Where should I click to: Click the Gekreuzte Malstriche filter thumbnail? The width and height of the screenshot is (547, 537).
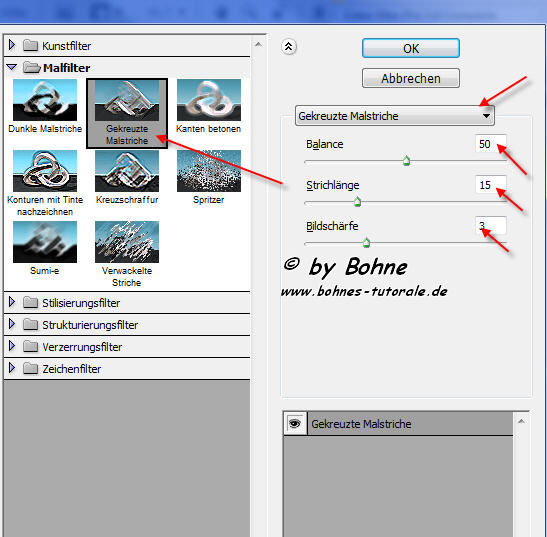pyautogui.click(x=127, y=100)
